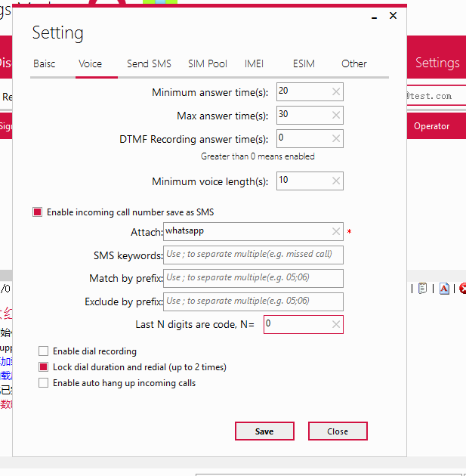Switch to the Other tab

pos(354,63)
